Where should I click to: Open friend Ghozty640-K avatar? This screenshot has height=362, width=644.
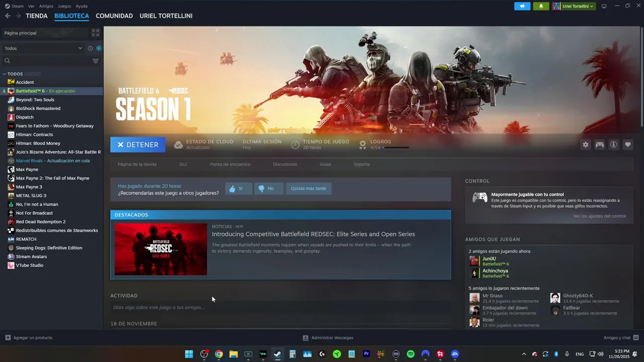coord(555,298)
